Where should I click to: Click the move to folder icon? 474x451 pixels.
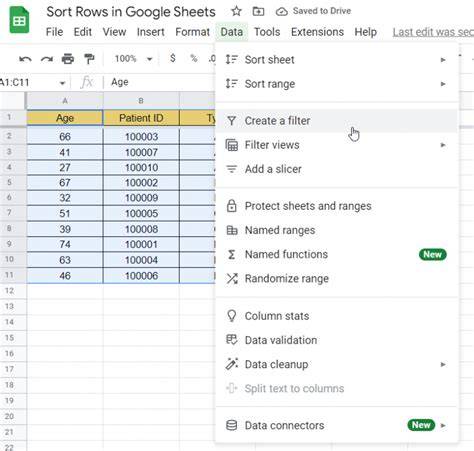[x=258, y=12]
